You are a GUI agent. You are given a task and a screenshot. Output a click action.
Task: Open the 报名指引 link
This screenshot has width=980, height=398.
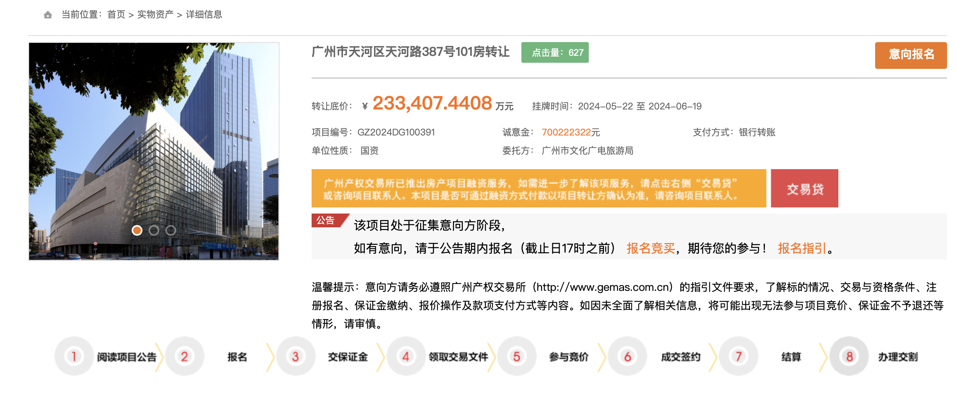pos(802,248)
